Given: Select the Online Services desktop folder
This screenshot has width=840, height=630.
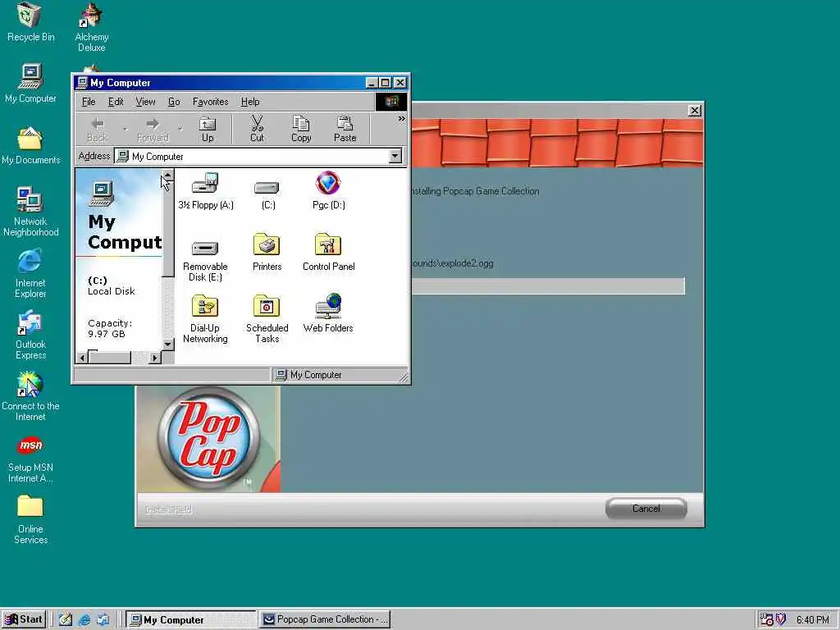Looking at the screenshot, I should [x=30, y=519].
